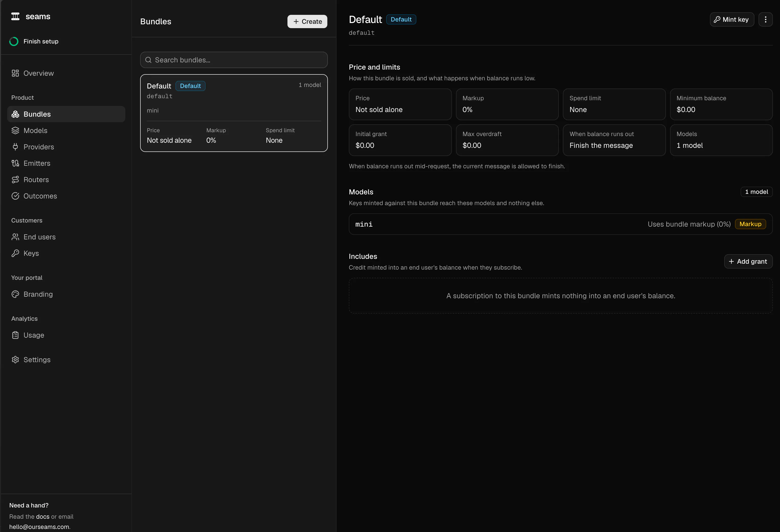
Task: Go to the Models section
Action: 66,130
